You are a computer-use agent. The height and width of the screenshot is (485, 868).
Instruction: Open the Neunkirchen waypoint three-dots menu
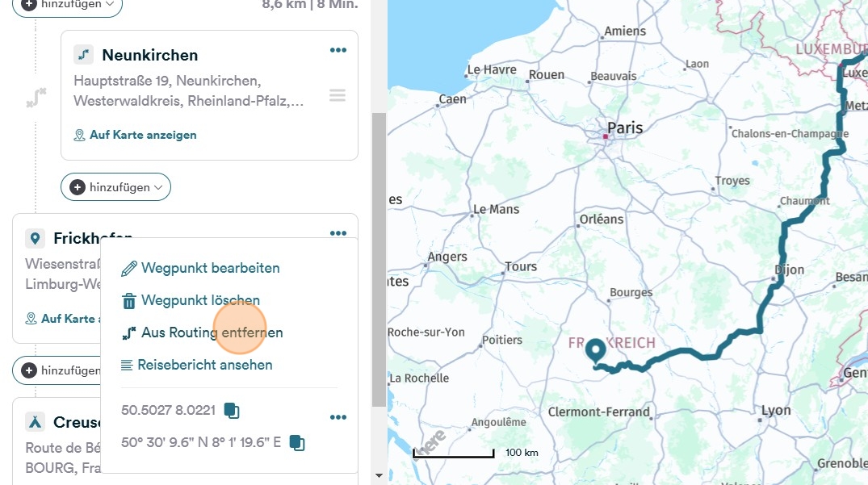tap(338, 51)
